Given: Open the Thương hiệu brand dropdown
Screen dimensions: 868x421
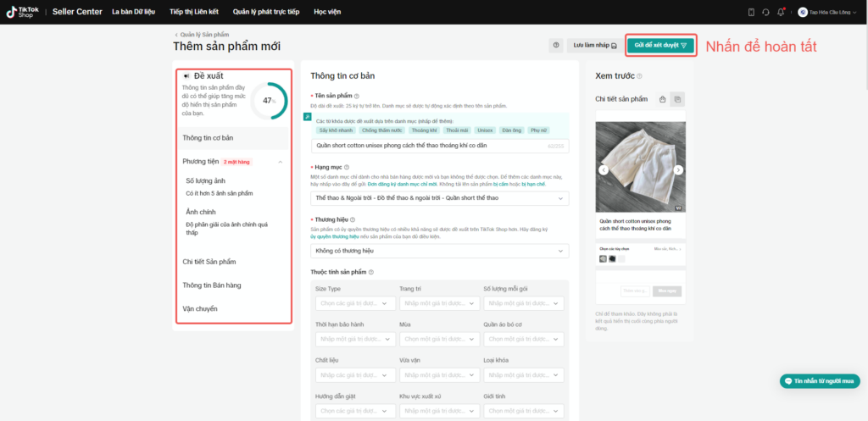Looking at the screenshot, I should 440,252.
